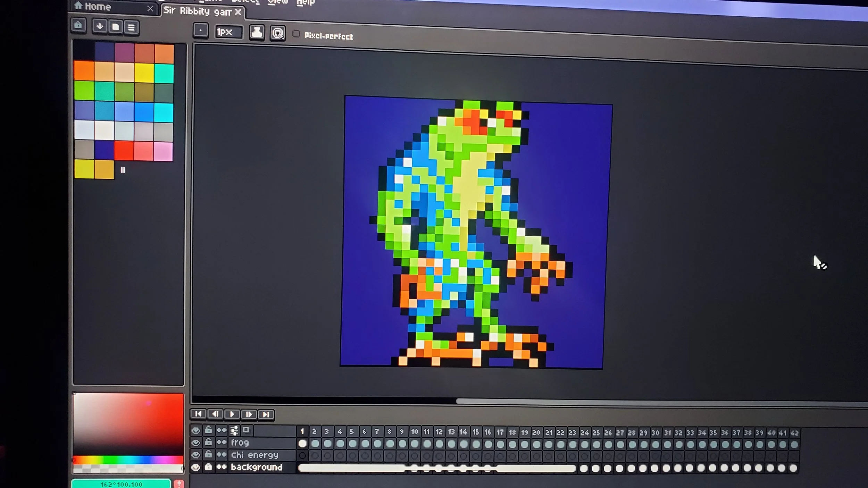Screen dimensions: 868x488
Task: Open the ink type bottle button
Action: [257, 33]
